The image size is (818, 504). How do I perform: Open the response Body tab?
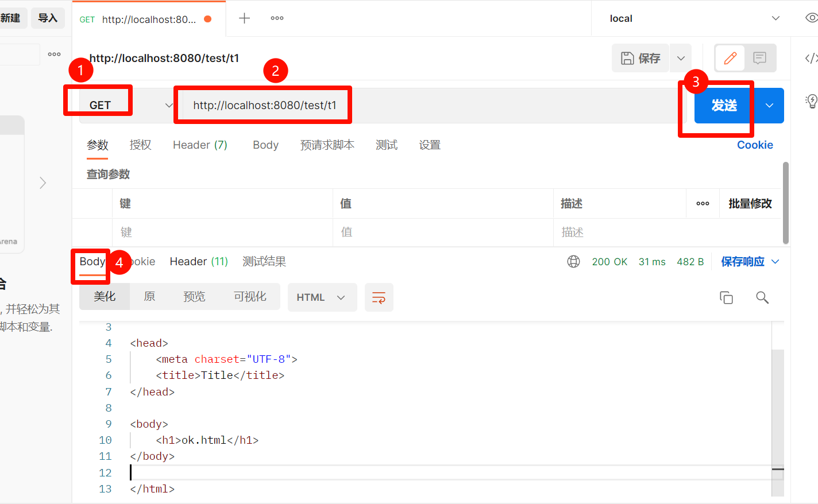coord(92,262)
